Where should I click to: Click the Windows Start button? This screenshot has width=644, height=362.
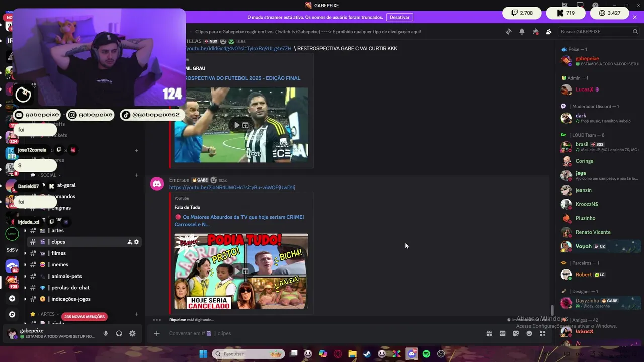coord(203,354)
